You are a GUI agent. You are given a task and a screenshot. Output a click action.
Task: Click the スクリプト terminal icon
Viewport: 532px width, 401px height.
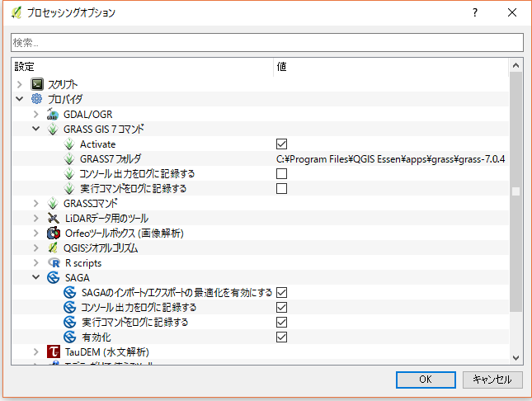(x=37, y=84)
